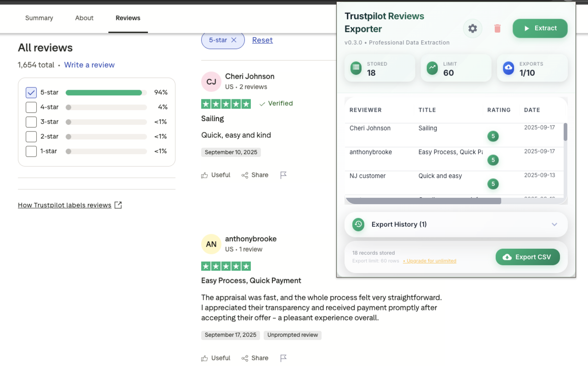Image resolution: width=588 pixels, height=368 pixels.
Task: Switch to the Summary tab
Action: click(39, 18)
